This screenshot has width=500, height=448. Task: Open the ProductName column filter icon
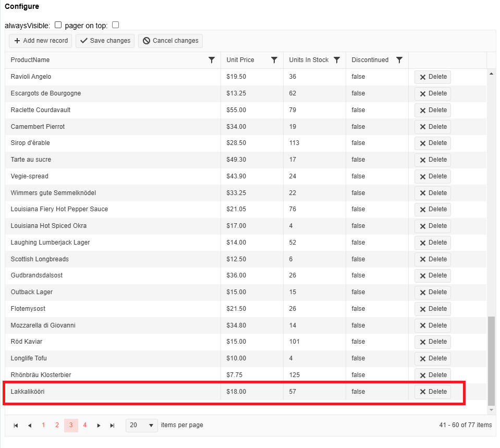click(212, 60)
